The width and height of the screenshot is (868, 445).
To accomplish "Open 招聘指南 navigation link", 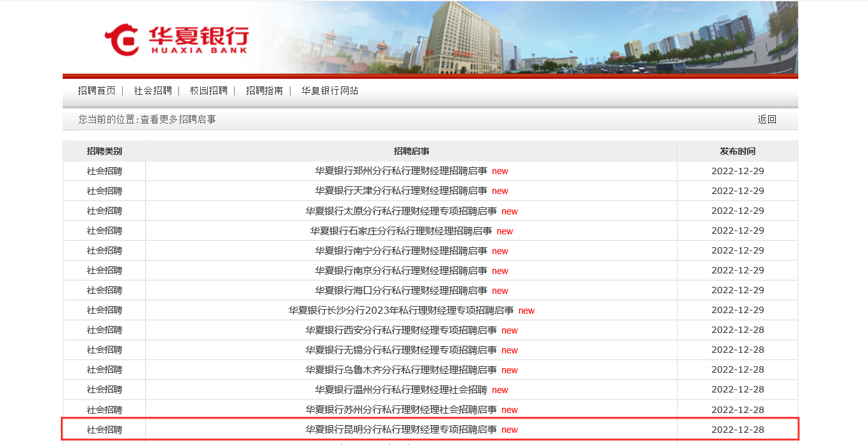I will point(264,91).
